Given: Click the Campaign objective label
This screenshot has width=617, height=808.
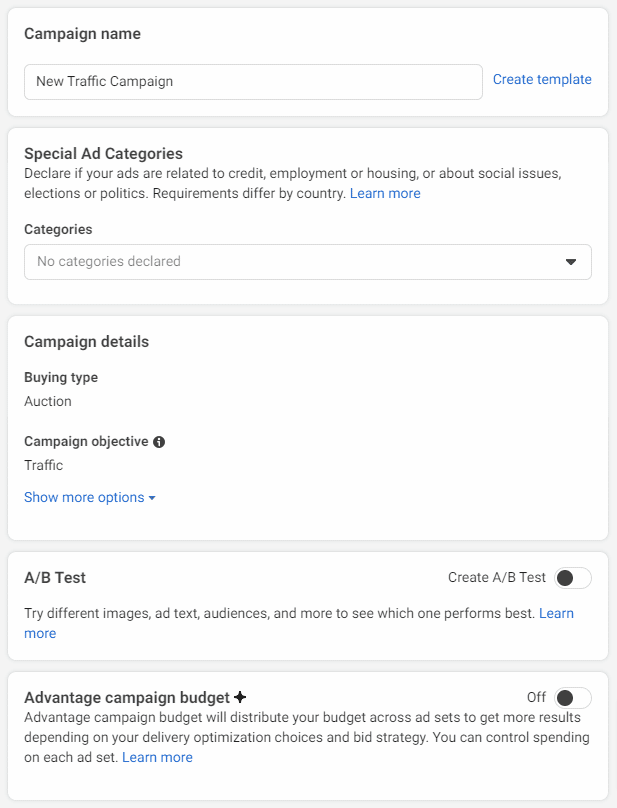Looking at the screenshot, I should (86, 442).
